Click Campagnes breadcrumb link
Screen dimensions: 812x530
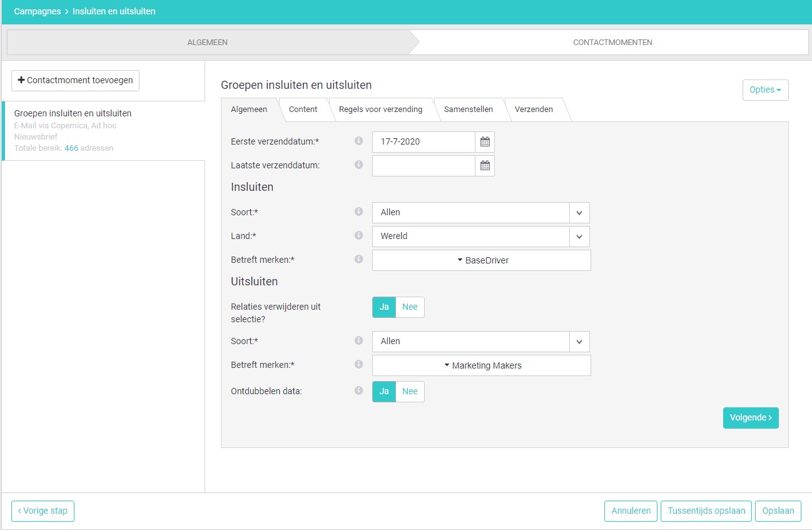point(38,11)
